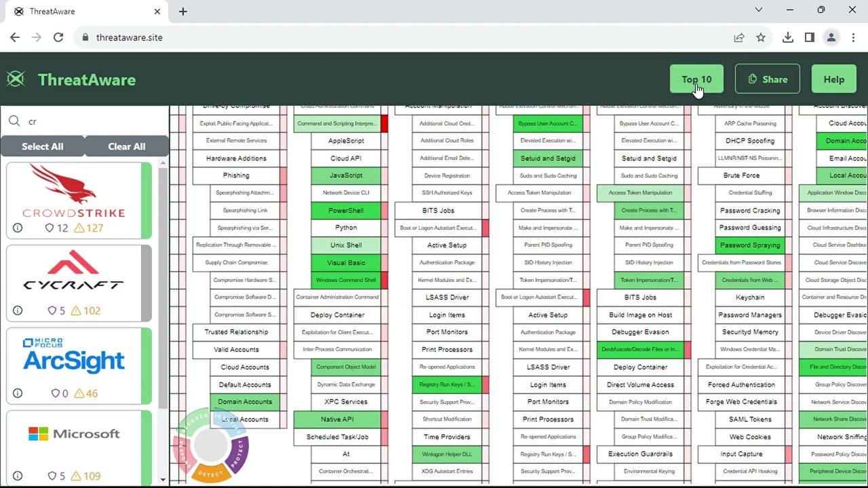Click CrowdStrike warning count 127

[x=89, y=228]
